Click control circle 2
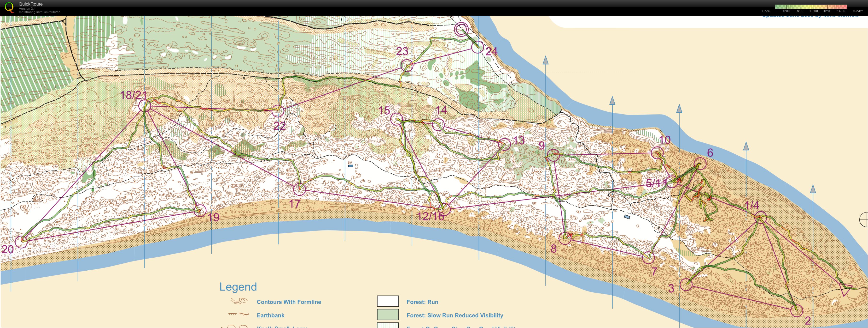 click(797, 310)
